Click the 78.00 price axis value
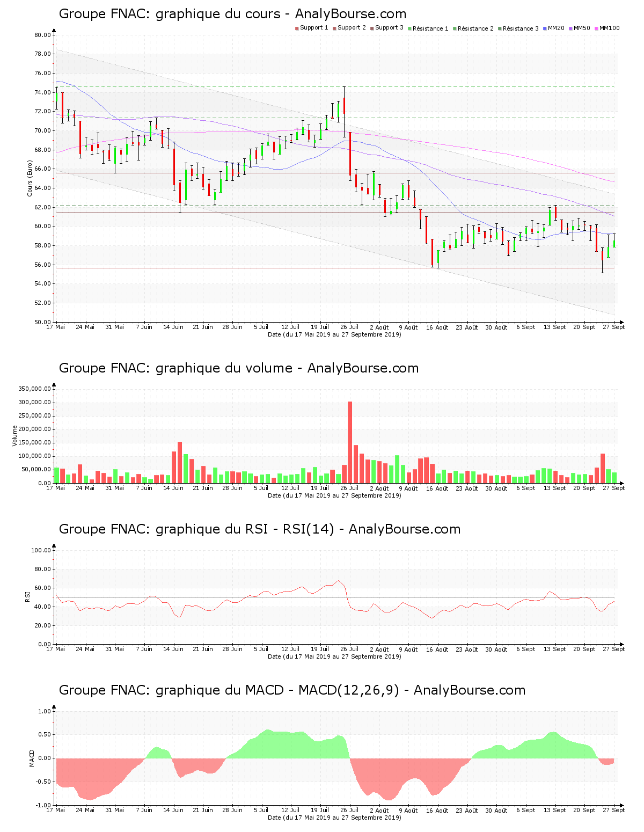Image resolution: width=644 pixels, height=832 pixels. [x=42, y=54]
